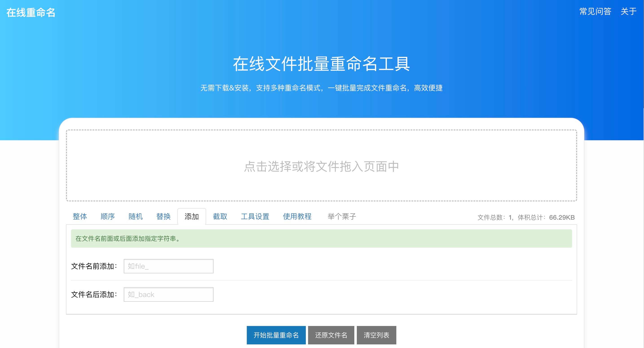Open the 关于 link
644x348 pixels.
[x=628, y=11]
